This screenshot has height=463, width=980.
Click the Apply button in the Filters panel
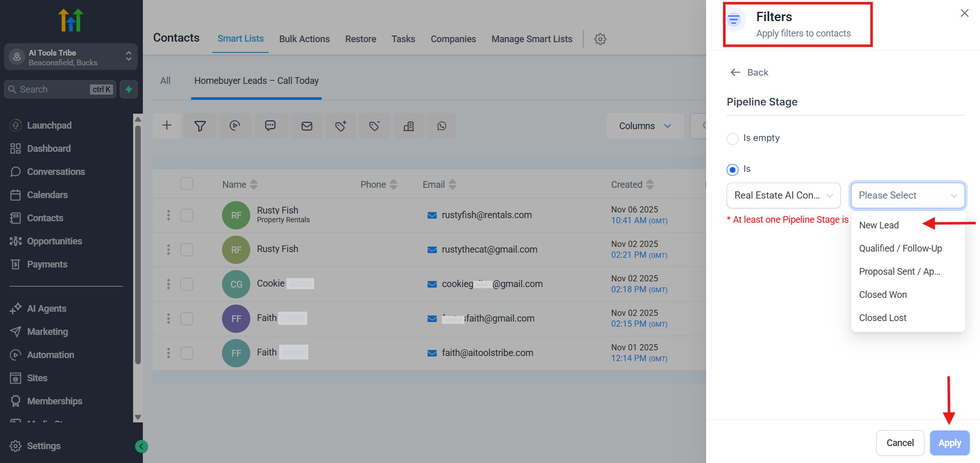[x=949, y=442]
